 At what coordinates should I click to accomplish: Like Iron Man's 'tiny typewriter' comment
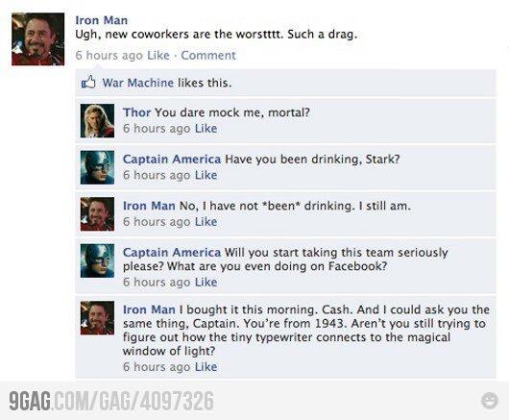click(x=206, y=367)
